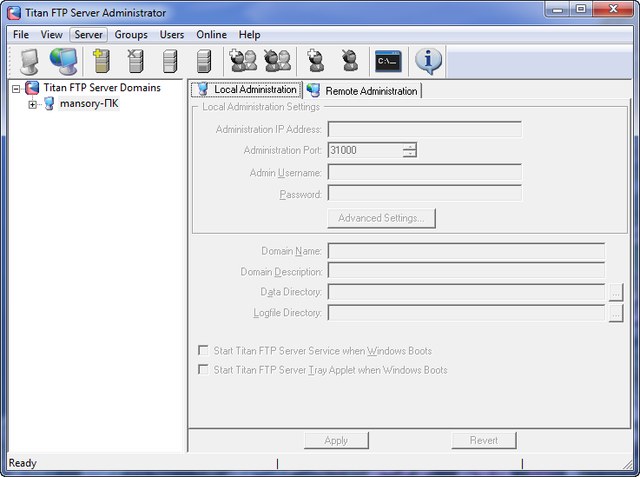The height and width of the screenshot is (477, 640).
Task: Open the command prompt console icon
Action: click(x=388, y=62)
